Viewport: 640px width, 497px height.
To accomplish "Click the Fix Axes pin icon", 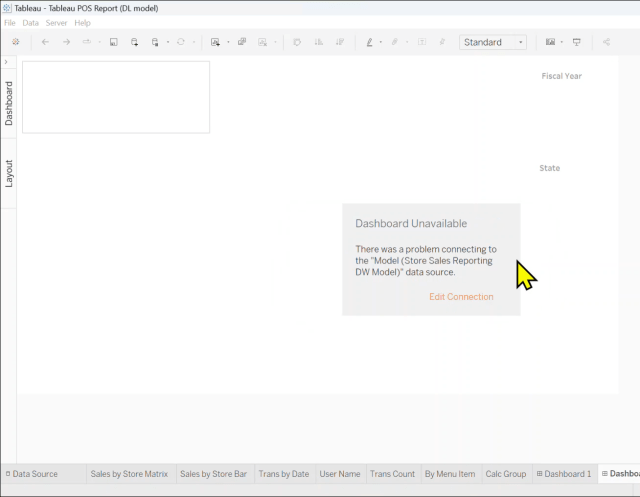I will (x=442, y=42).
